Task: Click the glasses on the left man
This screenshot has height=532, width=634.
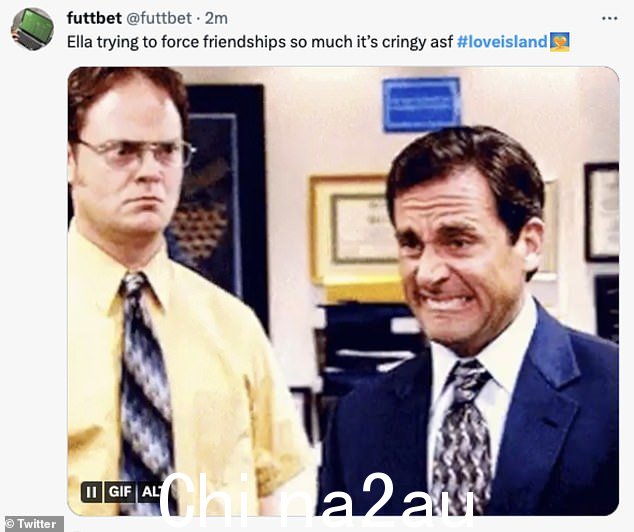Action: point(137,153)
